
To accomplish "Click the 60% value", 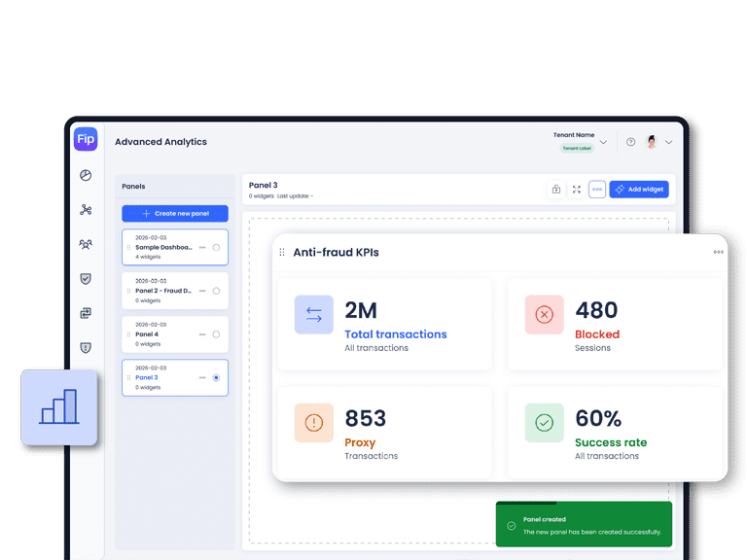I will coord(598,419).
